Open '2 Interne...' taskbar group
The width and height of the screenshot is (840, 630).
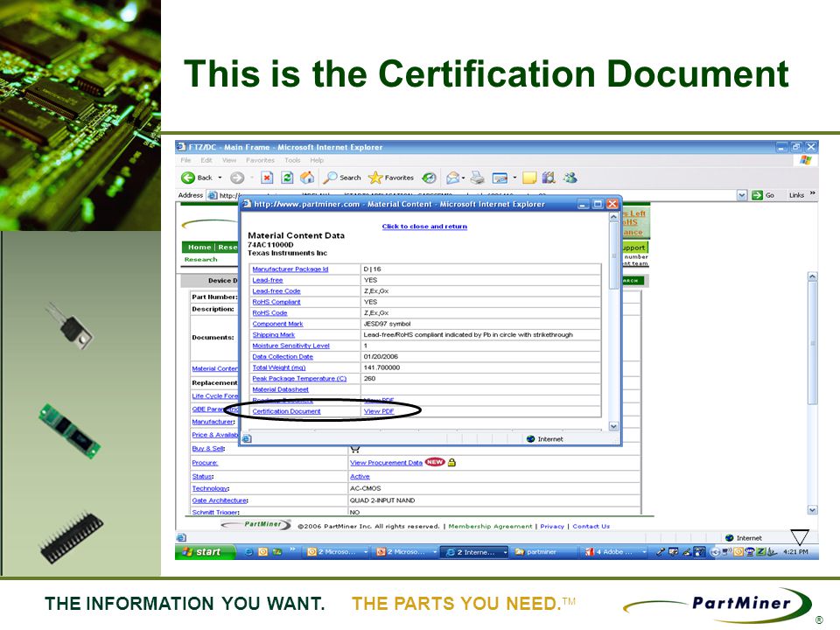click(x=474, y=552)
